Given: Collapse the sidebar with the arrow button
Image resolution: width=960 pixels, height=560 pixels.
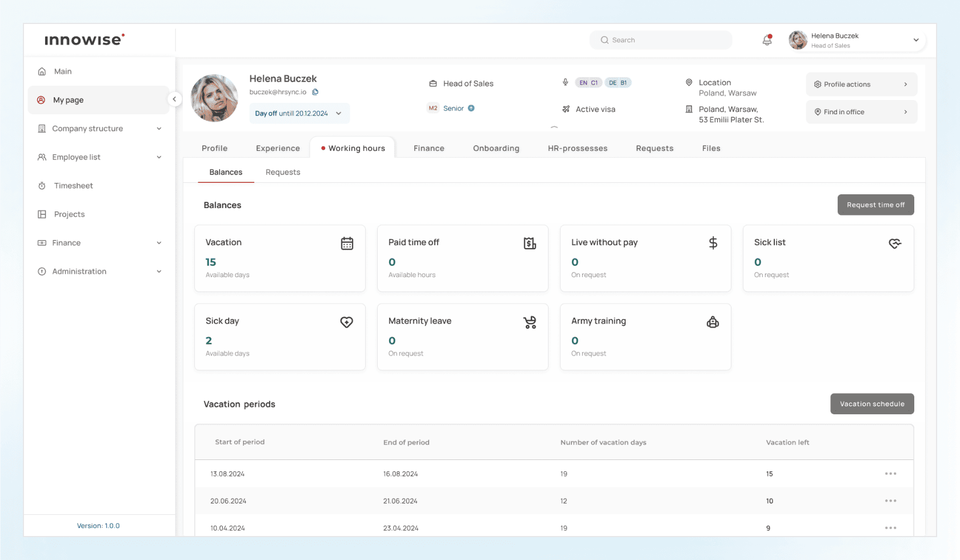Looking at the screenshot, I should (174, 99).
